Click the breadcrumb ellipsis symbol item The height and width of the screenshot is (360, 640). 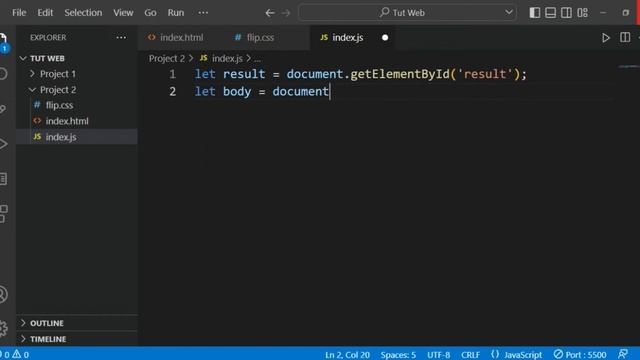[x=257, y=59]
